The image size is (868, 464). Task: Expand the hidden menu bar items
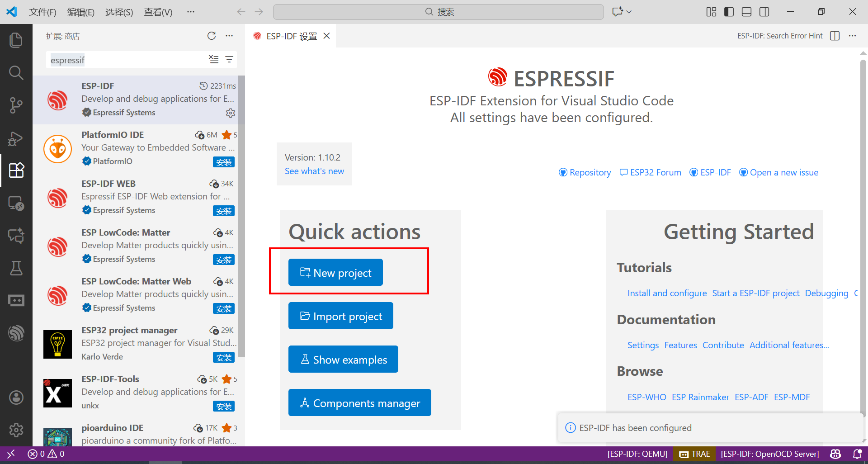191,12
